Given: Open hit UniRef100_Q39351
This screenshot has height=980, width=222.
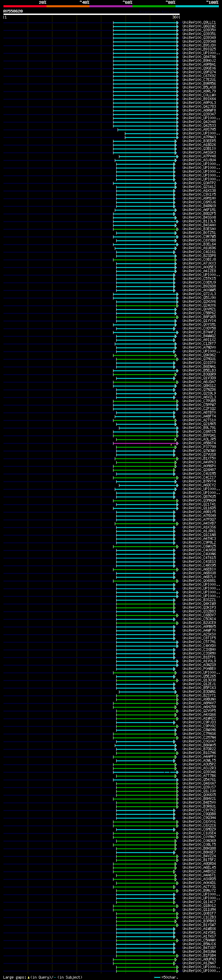Looking at the screenshot, I should tap(199, 34).
